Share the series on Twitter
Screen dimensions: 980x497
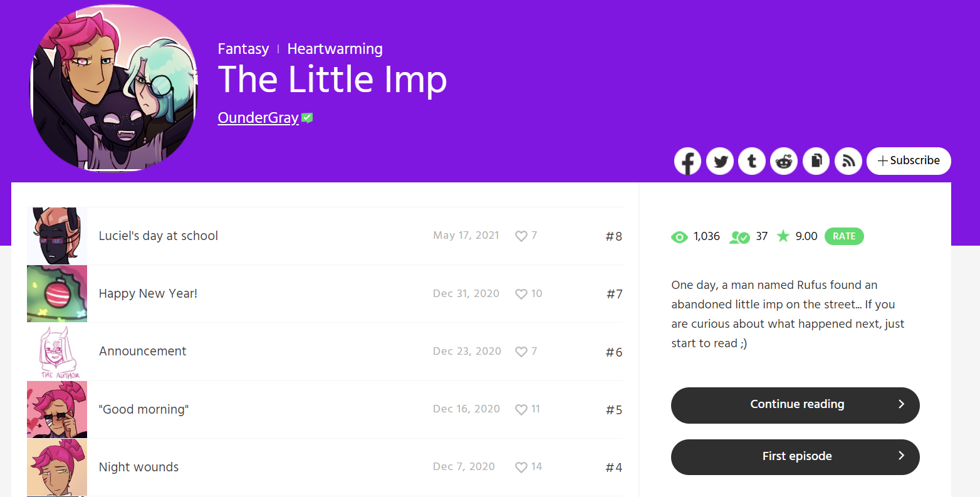coord(719,161)
